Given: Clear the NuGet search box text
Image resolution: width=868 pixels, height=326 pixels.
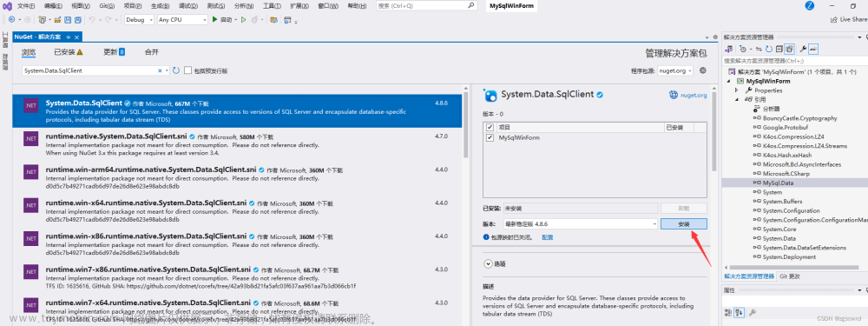Looking at the screenshot, I should click(160, 70).
